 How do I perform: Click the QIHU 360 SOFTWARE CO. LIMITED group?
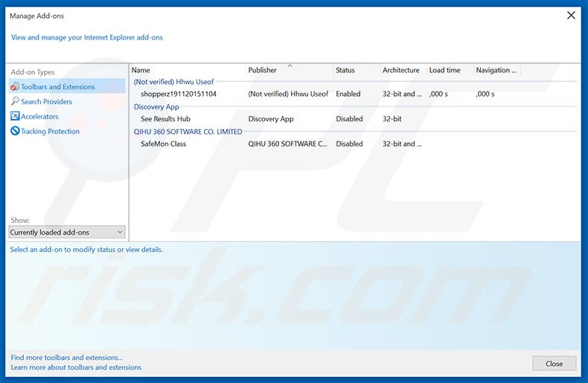(188, 132)
